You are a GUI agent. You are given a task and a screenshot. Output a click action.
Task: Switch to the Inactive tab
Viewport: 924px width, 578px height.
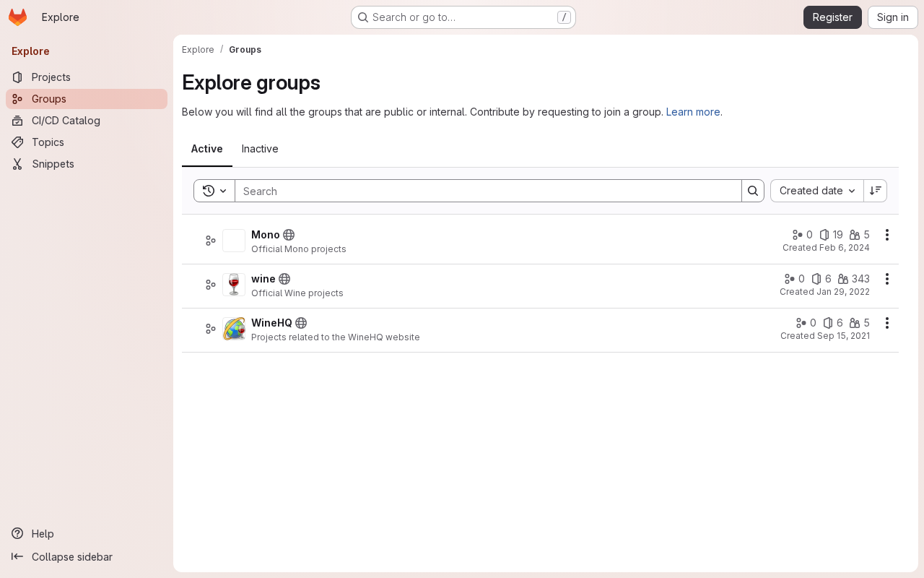(x=260, y=149)
